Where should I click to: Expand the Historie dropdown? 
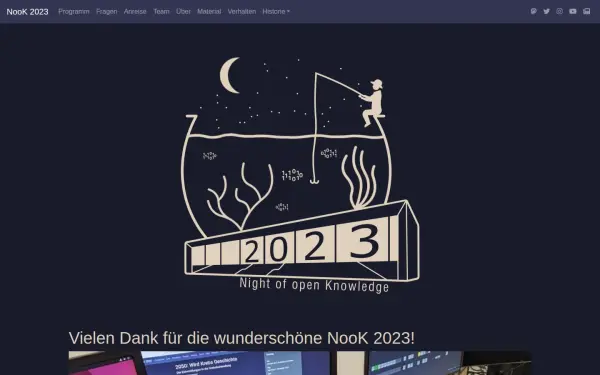[x=276, y=11]
